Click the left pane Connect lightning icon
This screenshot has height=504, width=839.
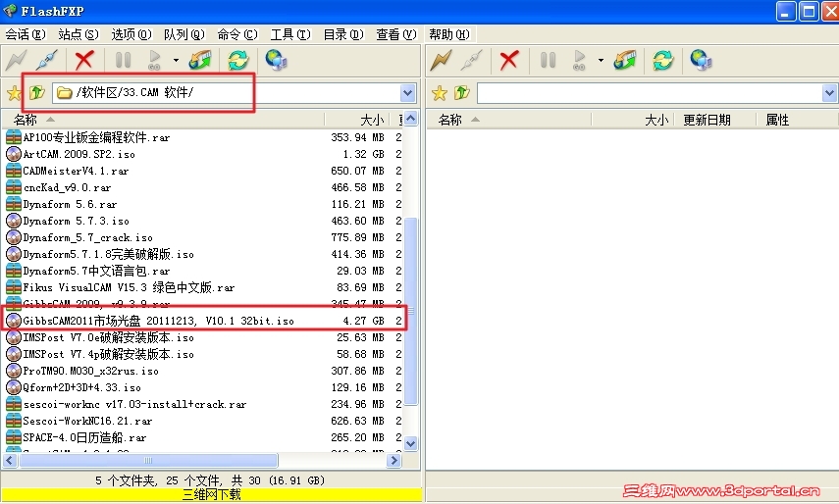[16, 60]
